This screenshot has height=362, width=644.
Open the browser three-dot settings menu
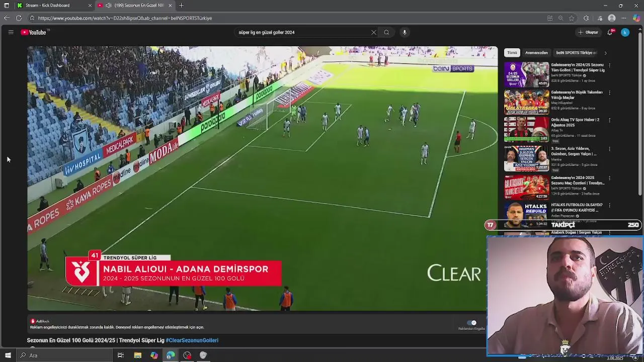(x=624, y=18)
